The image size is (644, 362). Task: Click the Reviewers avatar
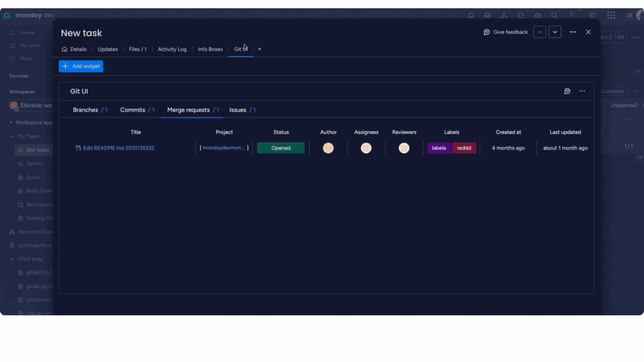(x=404, y=148)
